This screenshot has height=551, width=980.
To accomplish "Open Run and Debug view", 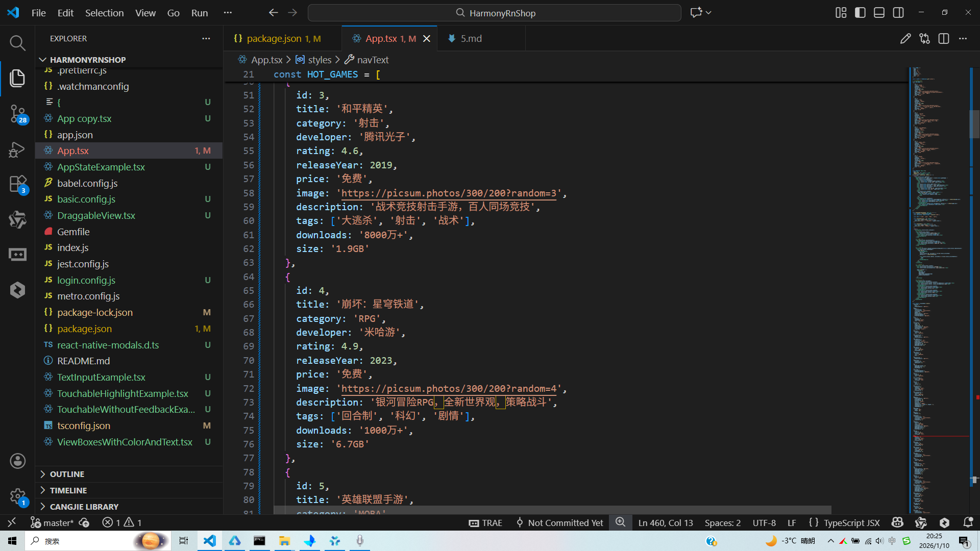I will (x=17, y=149).
